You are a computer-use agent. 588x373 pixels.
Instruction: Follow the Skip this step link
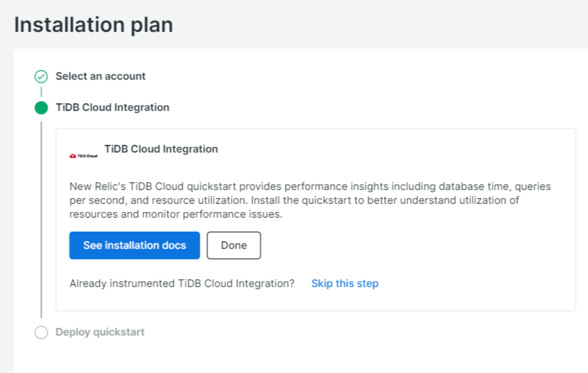pyautogui.click(x=345, y=284)
